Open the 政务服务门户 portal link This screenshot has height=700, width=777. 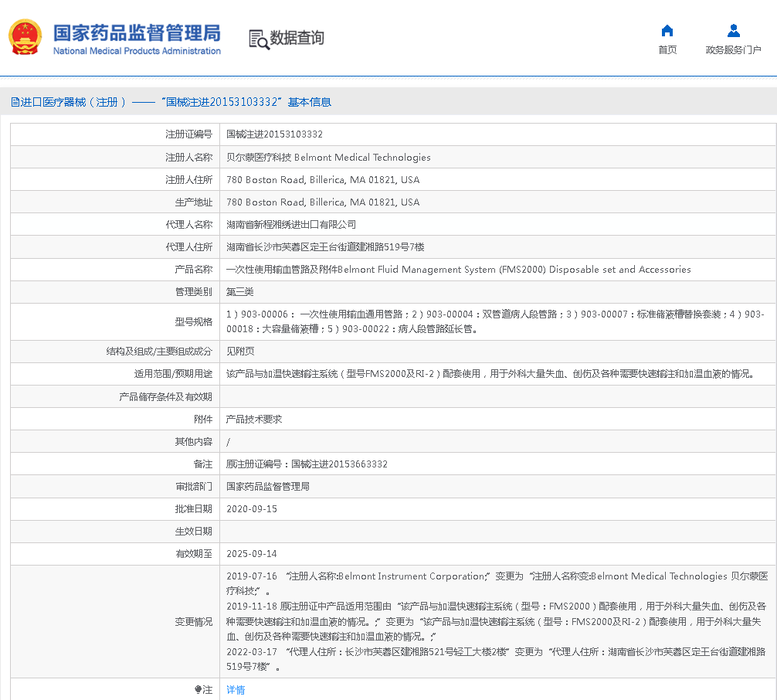pos(733,50)
